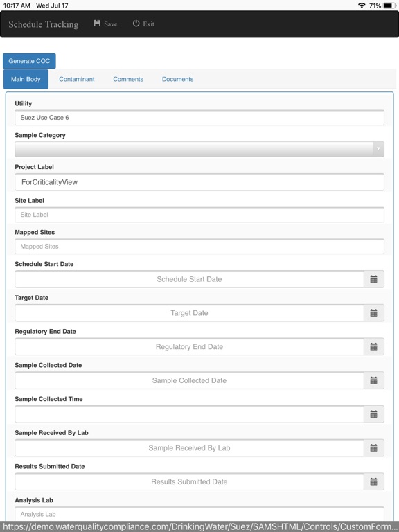
Task: Click the Sample Category label text
Action: coord(40,135)
